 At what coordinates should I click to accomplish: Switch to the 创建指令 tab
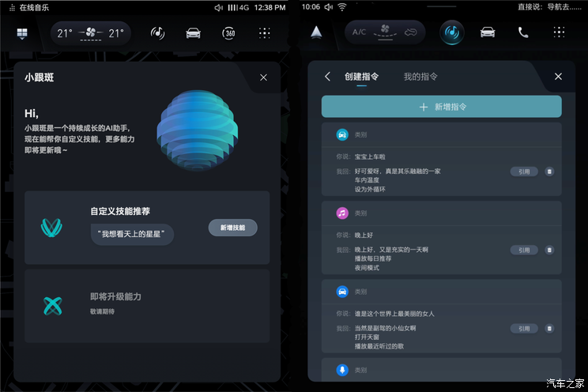[361, 77]
